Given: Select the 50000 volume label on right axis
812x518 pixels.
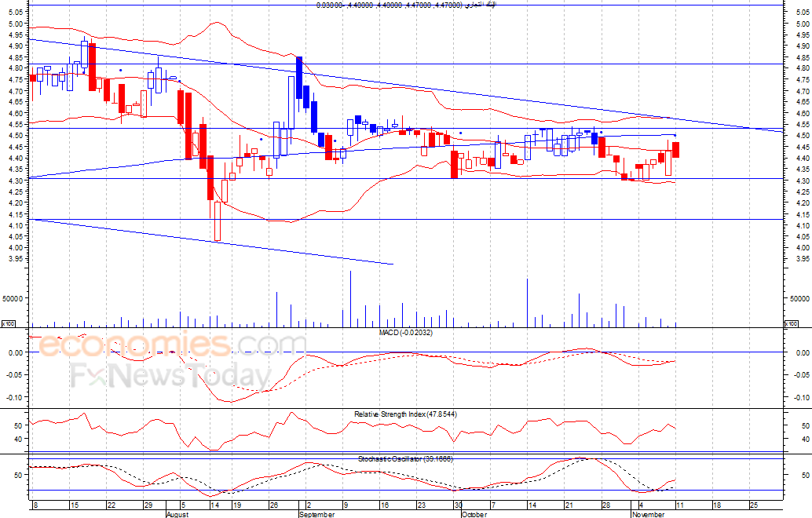Looking at the screenshot, I should pyautogui.click(x=799, y=298).
